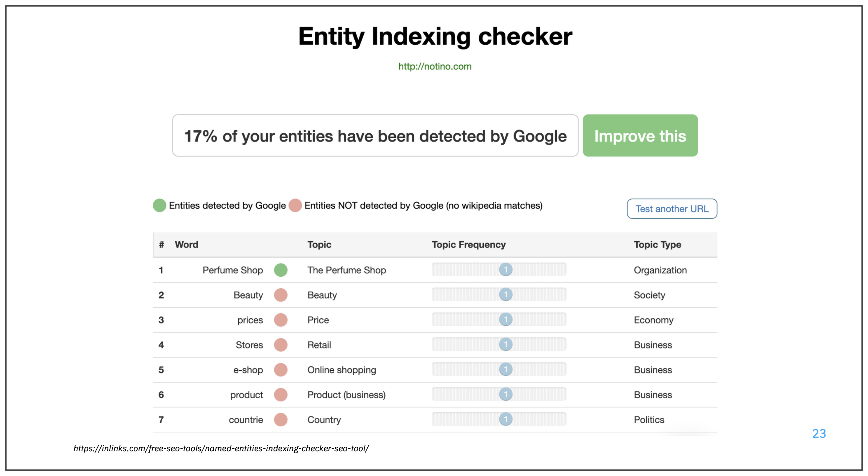Click red not-detected dot next to Beauty
This screenshot has width=868, height=476.
(280, 295)
